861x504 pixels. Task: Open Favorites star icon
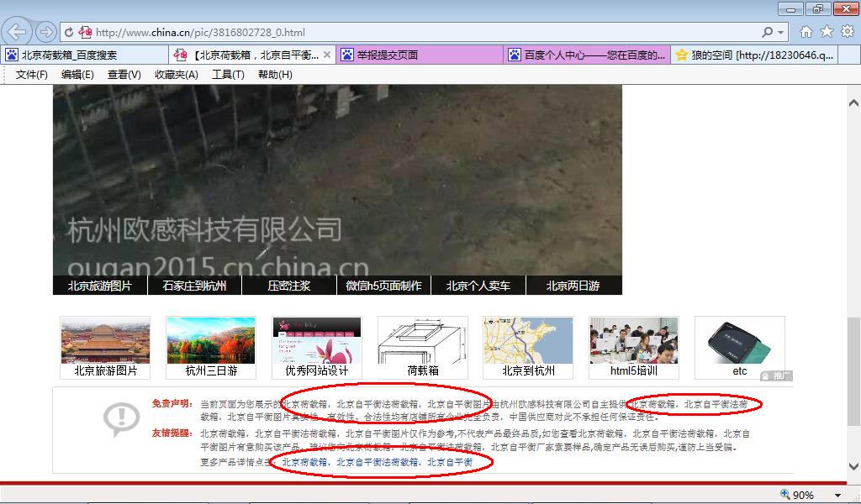[827, 32]
